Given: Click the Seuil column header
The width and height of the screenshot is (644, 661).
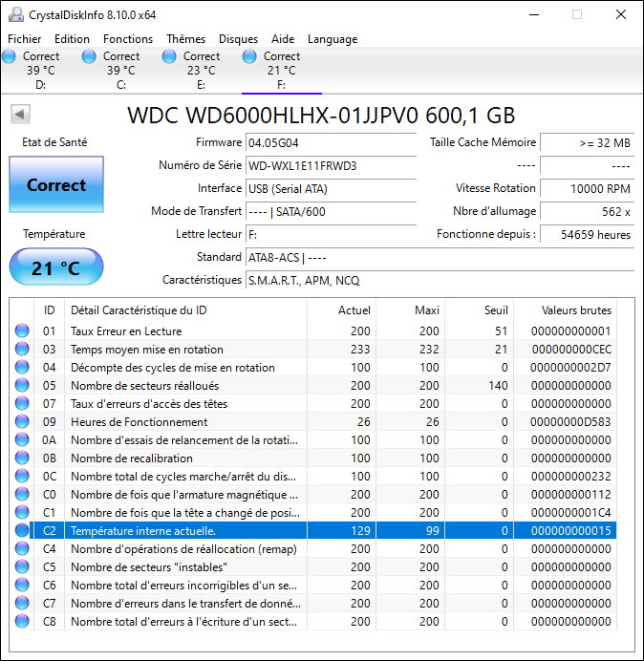Looking at the screenshot, I should (x=479, y=310).
